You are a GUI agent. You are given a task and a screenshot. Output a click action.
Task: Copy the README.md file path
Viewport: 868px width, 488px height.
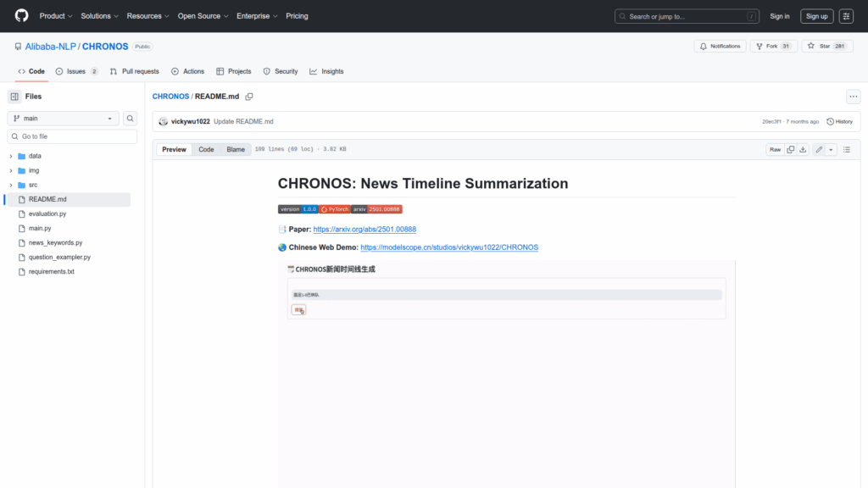pyautogui.click(x=249, y=97)
